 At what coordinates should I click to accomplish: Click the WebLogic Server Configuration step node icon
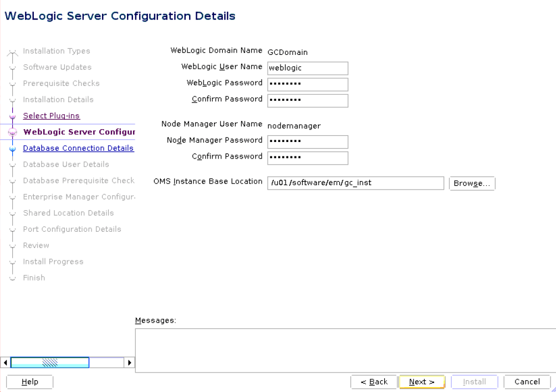(12, 132)
